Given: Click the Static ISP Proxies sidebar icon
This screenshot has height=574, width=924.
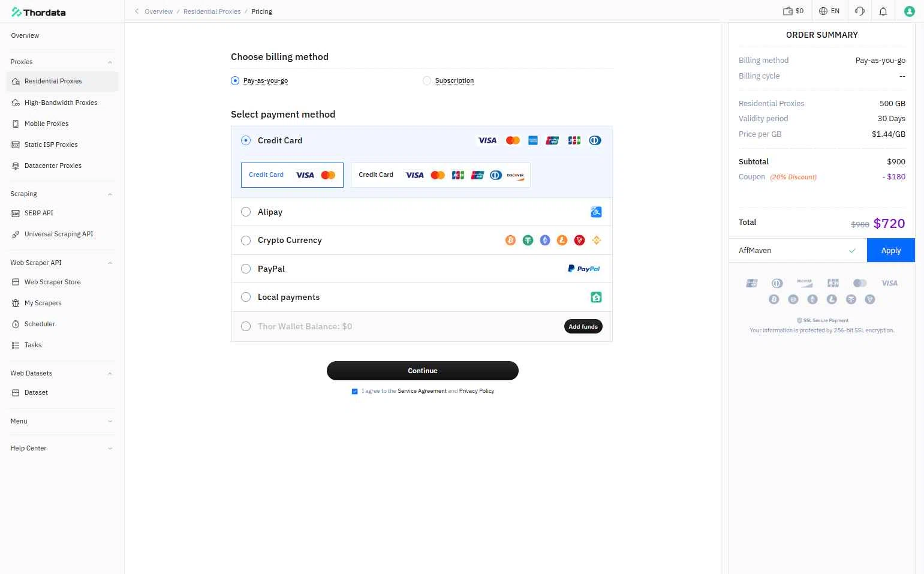Looking at the screenshot, I should point(16,145).
